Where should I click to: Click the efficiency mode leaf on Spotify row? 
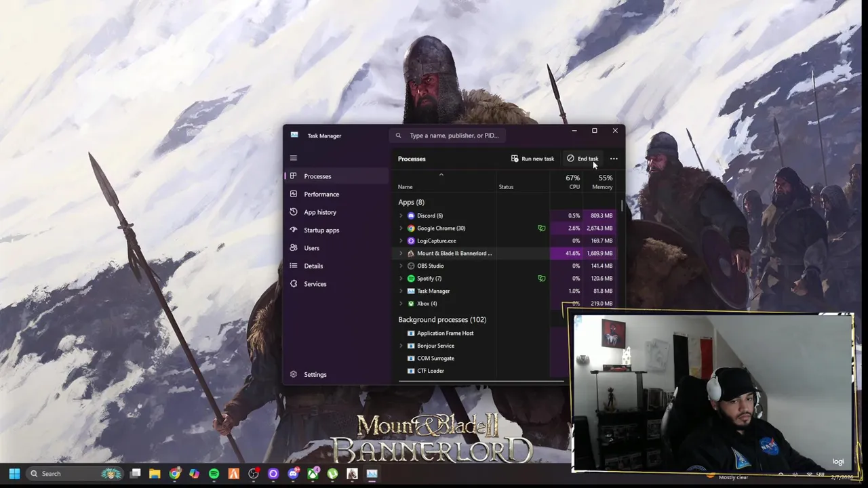point(541,279)
